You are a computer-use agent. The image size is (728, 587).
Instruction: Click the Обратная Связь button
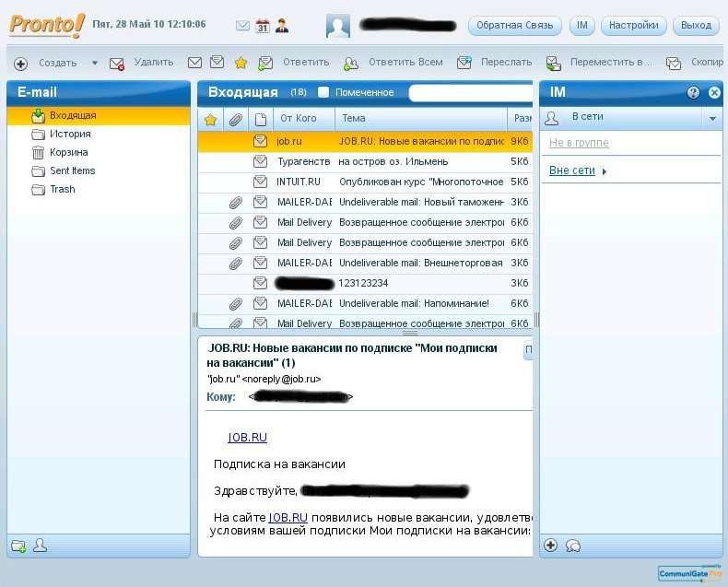coord(515,25)
